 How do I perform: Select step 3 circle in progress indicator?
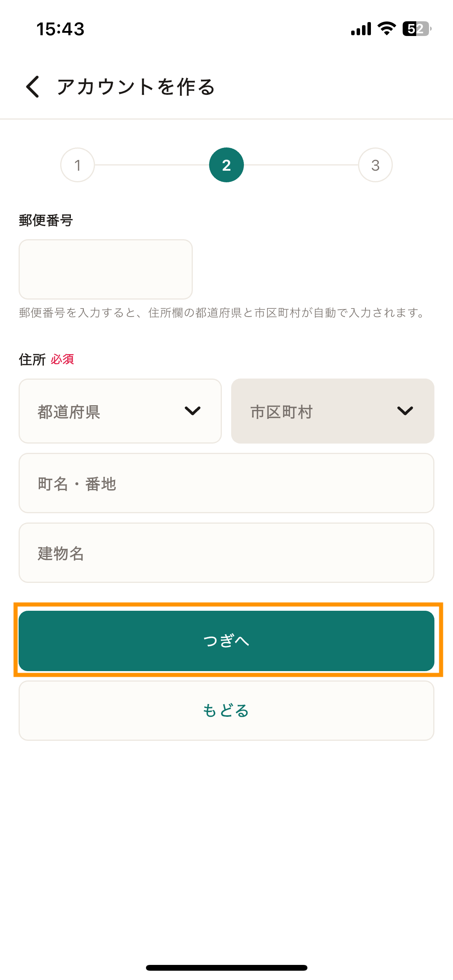[375, 165]
